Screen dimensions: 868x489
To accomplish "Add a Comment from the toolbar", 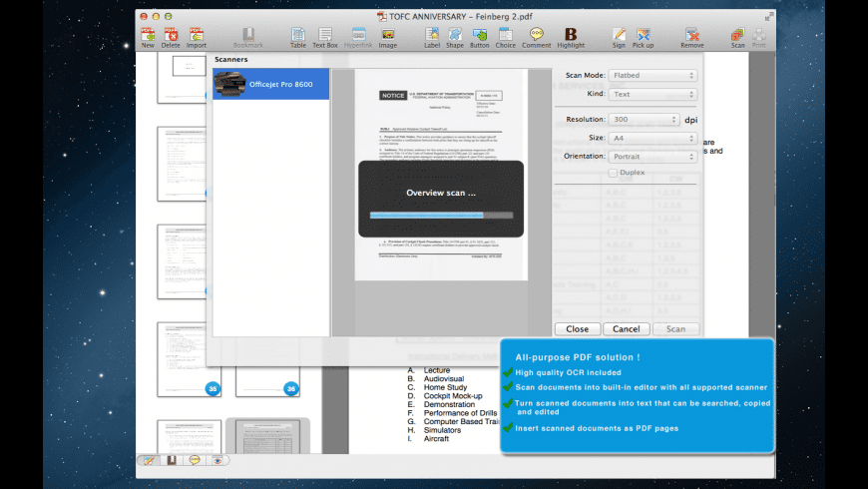I will (537, 38).
